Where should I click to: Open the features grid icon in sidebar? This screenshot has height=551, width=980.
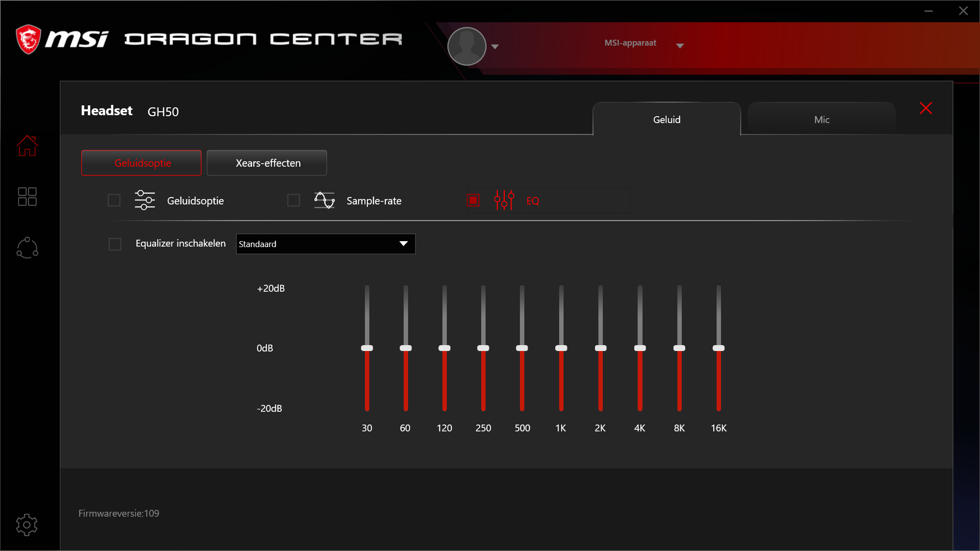(27, 197)
